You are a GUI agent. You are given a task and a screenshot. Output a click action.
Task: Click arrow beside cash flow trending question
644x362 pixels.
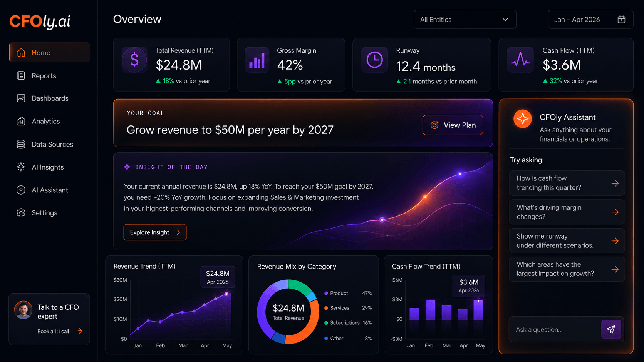[615, 183]
